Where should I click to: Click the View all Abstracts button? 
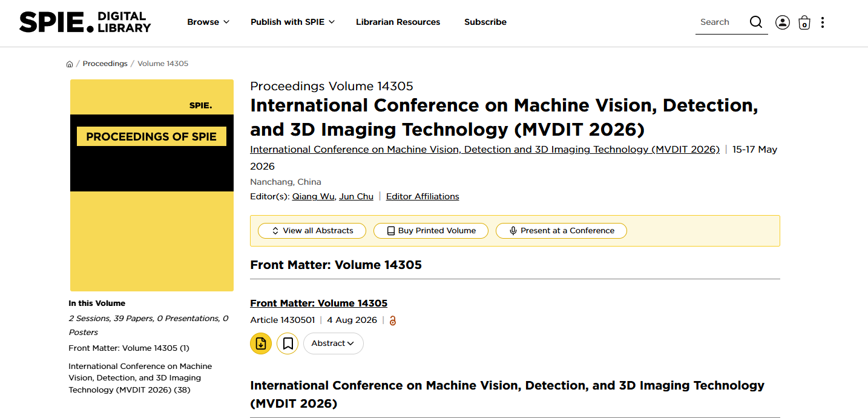click(x=312, y=231)
